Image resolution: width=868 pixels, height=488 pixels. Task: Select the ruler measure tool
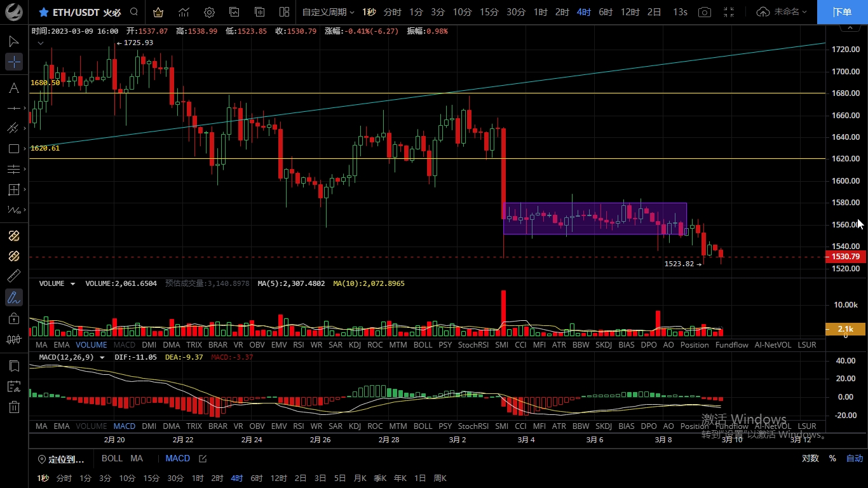(x=14, y=276)
